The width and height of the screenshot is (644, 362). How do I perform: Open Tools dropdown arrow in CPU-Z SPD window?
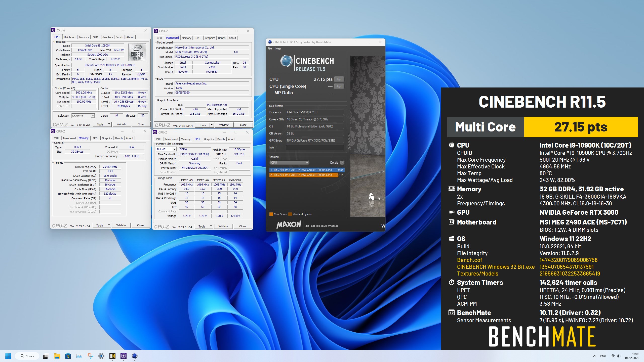coord(211,226)
